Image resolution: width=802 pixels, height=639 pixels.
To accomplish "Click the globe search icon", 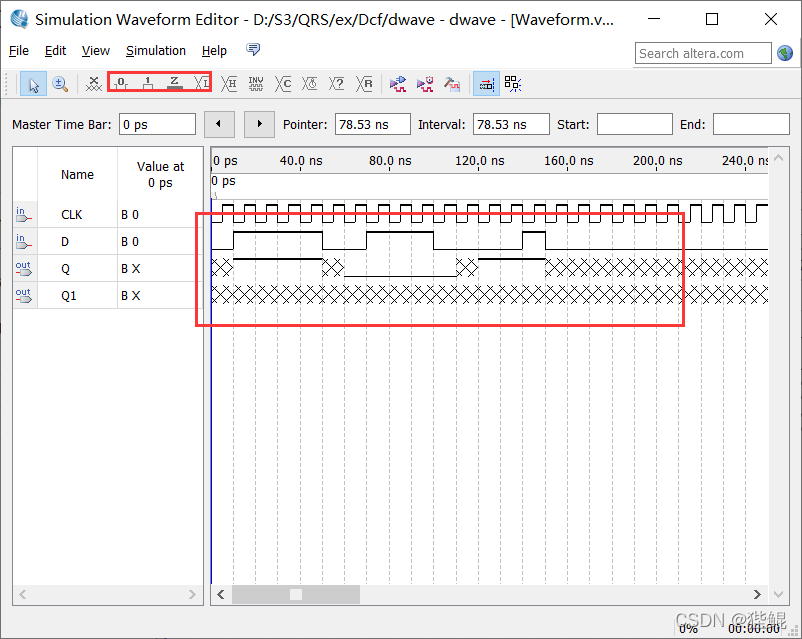I will coord(785,53).
